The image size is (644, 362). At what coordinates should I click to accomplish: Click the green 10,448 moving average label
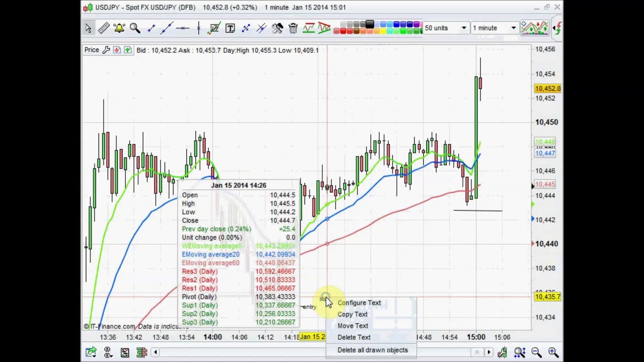point(545,142)
